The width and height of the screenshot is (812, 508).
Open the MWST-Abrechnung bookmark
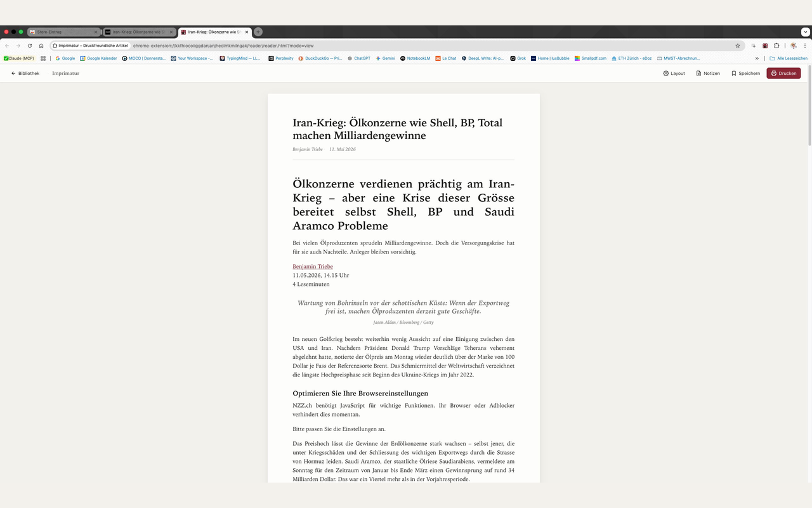679,58
